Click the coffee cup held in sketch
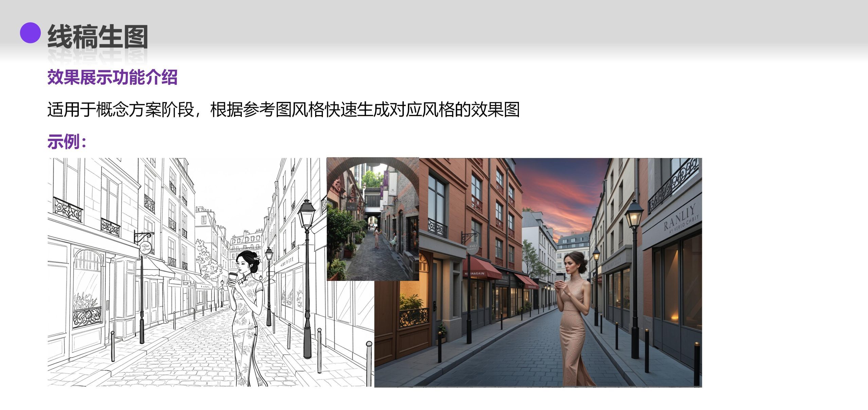Image resolution: width=868 pixels, height=410 pixels. point(233,277)
